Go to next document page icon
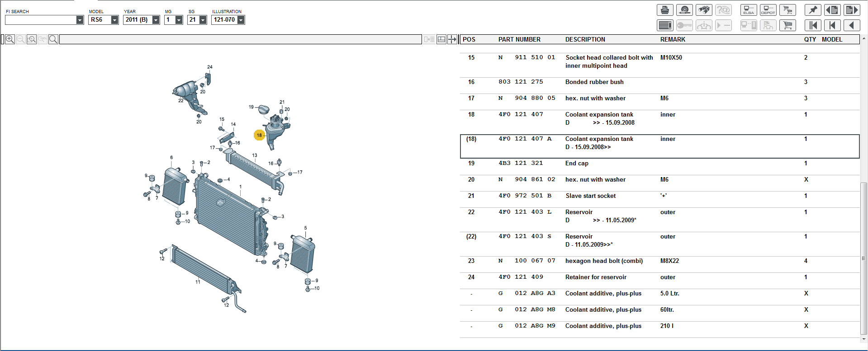The height and width of the screenshot is (351, 868). 852,10
